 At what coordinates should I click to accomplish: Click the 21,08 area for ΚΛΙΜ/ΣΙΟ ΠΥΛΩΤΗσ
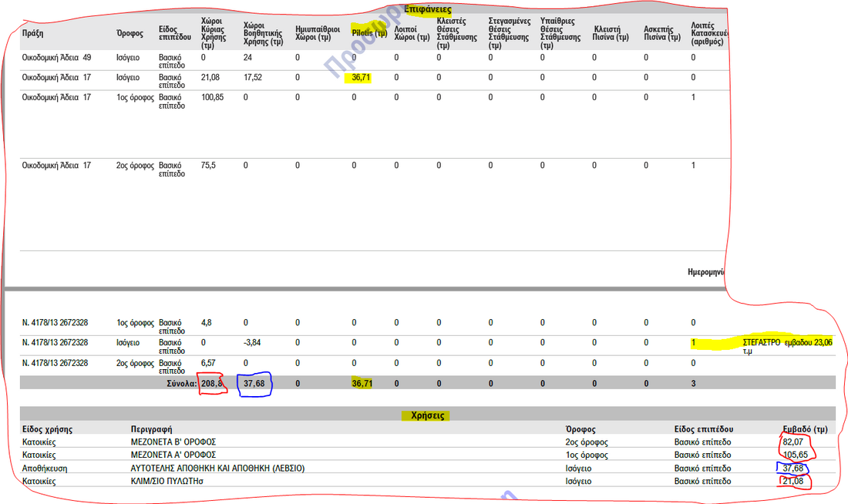click(793, 482)
